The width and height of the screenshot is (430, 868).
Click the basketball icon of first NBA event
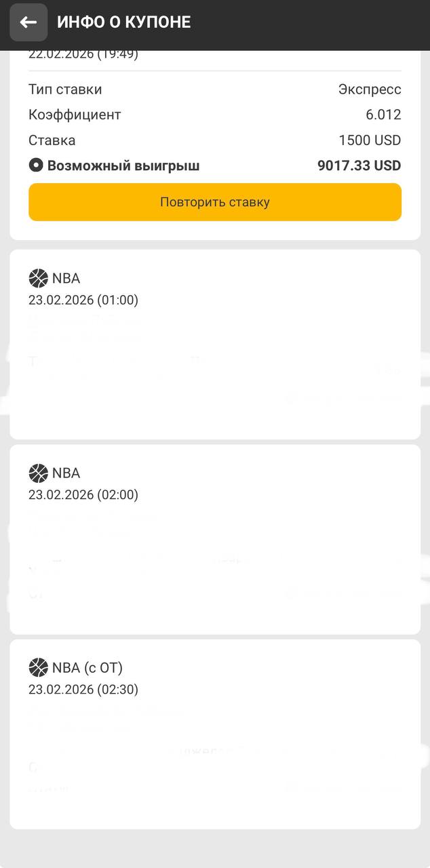click(x=39, y=278)
